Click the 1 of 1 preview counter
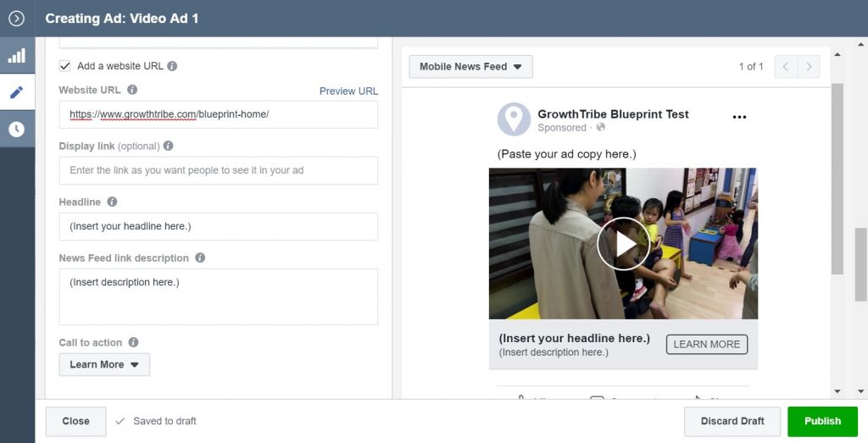Image resolution: width=868 pixels, height=443 pixels. 751,67
